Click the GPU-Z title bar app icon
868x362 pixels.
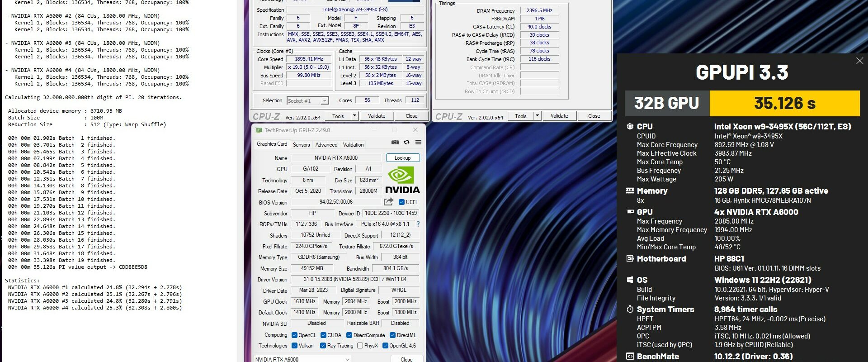(259, 130)
